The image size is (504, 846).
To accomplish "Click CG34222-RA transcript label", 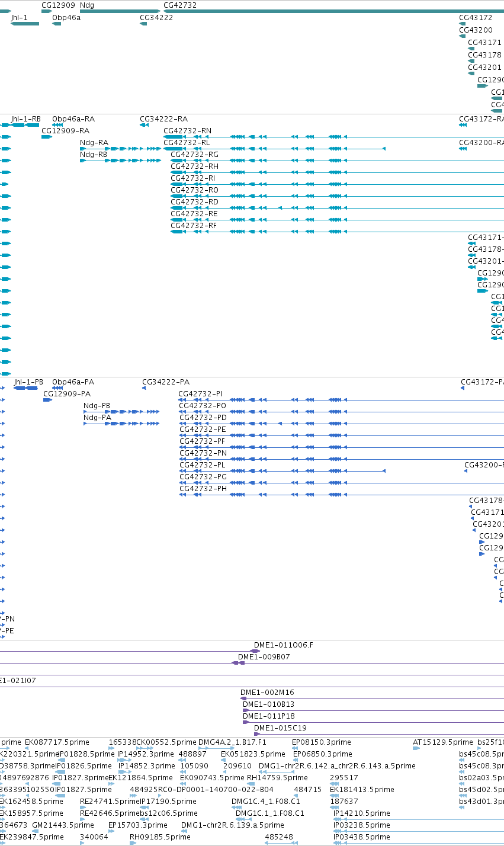I will coord(163,119).
